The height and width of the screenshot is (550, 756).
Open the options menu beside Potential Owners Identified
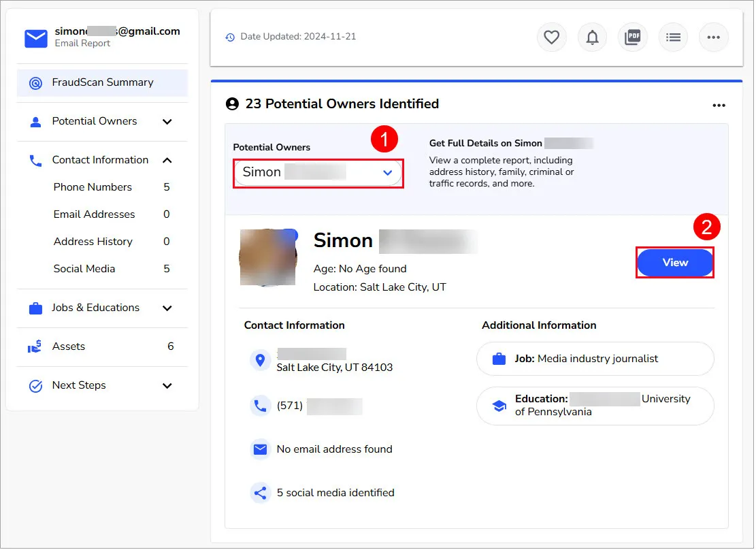click(x=719, y=106)
